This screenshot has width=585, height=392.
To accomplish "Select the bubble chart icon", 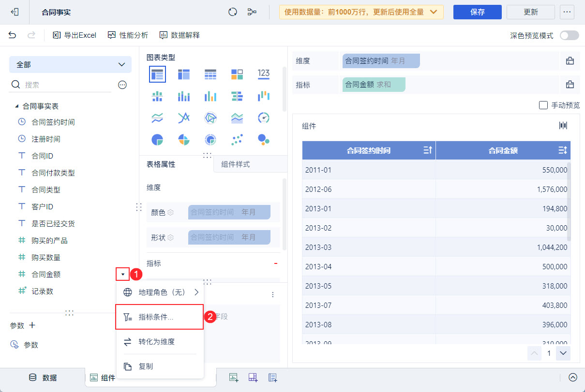I will tap(264, 140).
